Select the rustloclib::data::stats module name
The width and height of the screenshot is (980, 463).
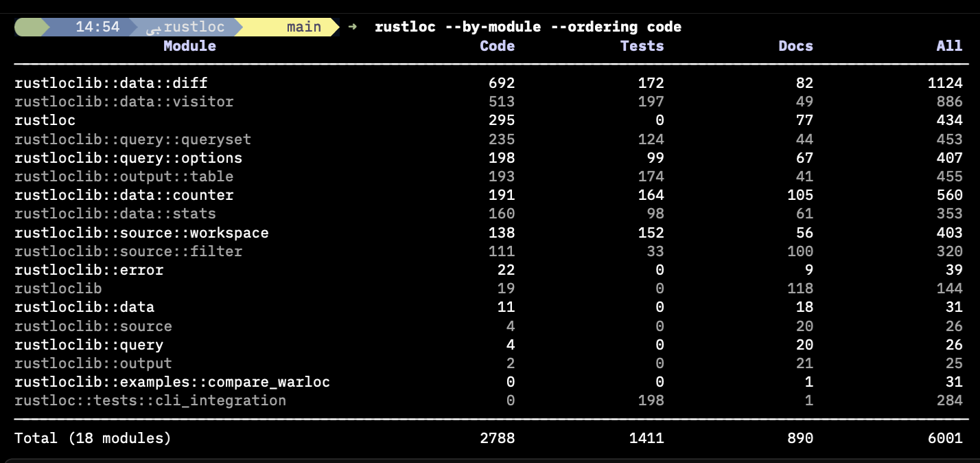pyautogui.click(x=115, y=214)
